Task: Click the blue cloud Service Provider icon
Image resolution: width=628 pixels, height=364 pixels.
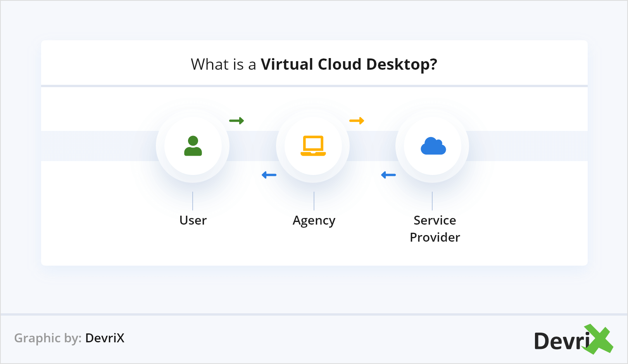Action: (433, 146)
